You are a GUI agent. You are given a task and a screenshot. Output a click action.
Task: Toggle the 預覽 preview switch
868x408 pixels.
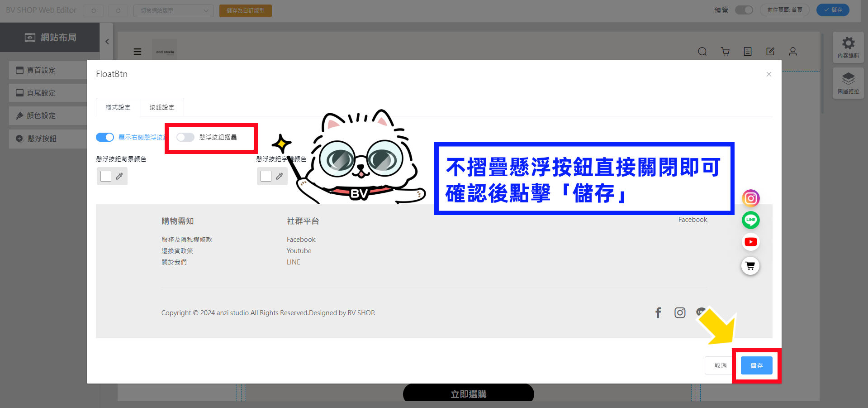tap(744, 10)
